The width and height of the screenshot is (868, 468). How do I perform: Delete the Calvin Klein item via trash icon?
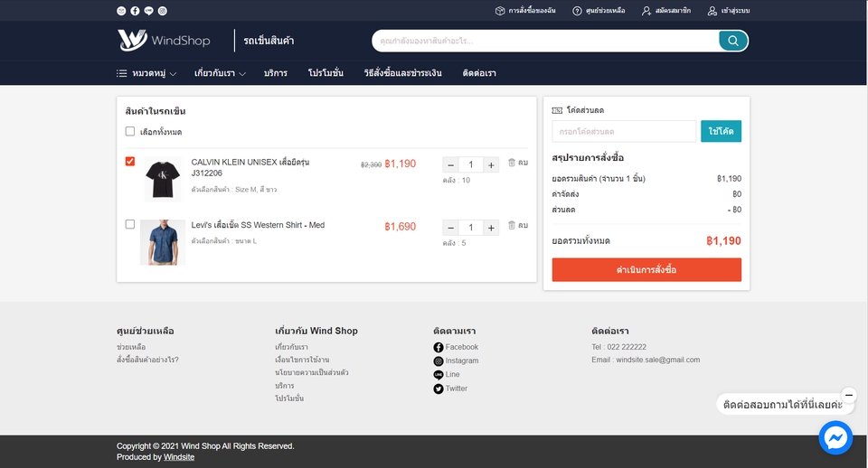(x=512, y=162)
